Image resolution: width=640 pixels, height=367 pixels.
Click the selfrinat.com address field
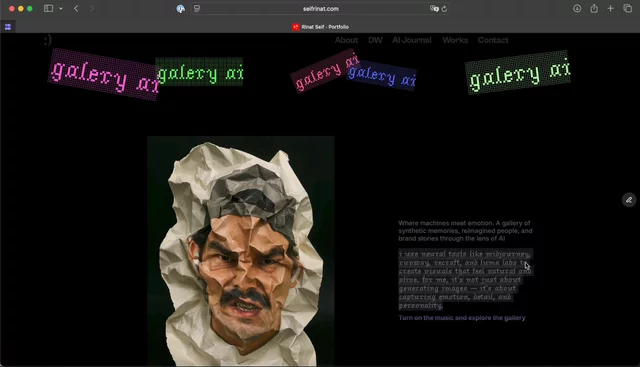[x=320, y=9]
